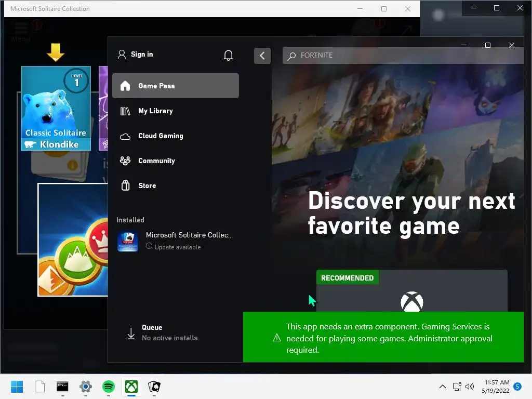This screenshot has width=532, height=399.
Task: Click the Community people icon
Action: point(125,161)
